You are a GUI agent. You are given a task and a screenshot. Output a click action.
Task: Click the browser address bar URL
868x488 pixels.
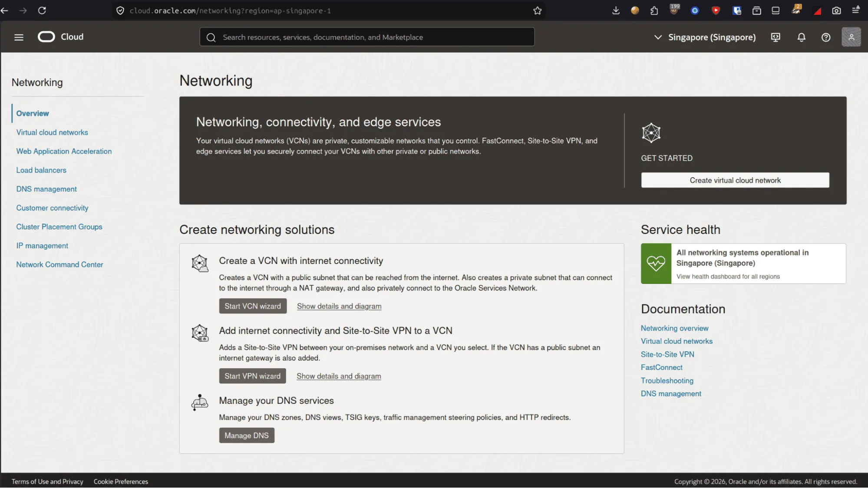tap(230, 10)
